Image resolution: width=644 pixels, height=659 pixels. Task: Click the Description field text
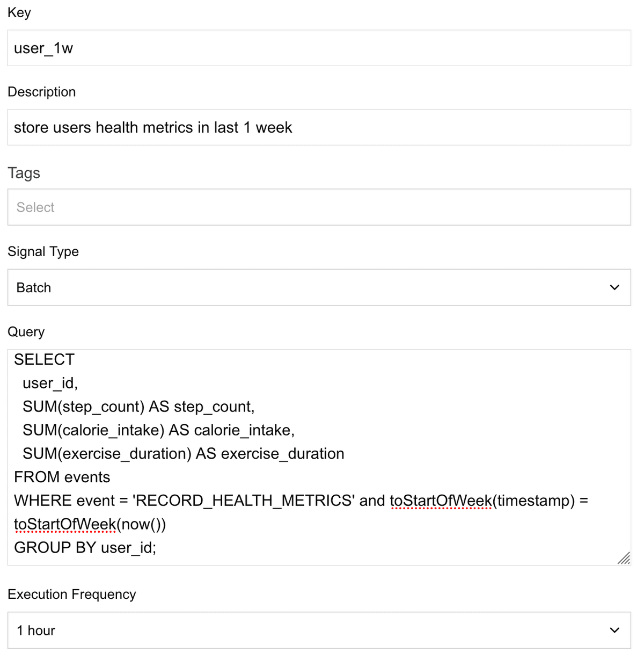(x=152, y=127)
